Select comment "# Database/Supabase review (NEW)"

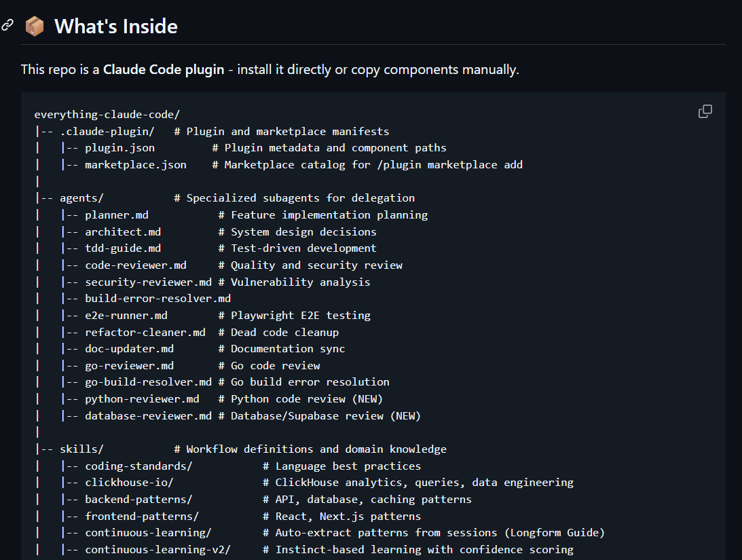coord(320,416)
